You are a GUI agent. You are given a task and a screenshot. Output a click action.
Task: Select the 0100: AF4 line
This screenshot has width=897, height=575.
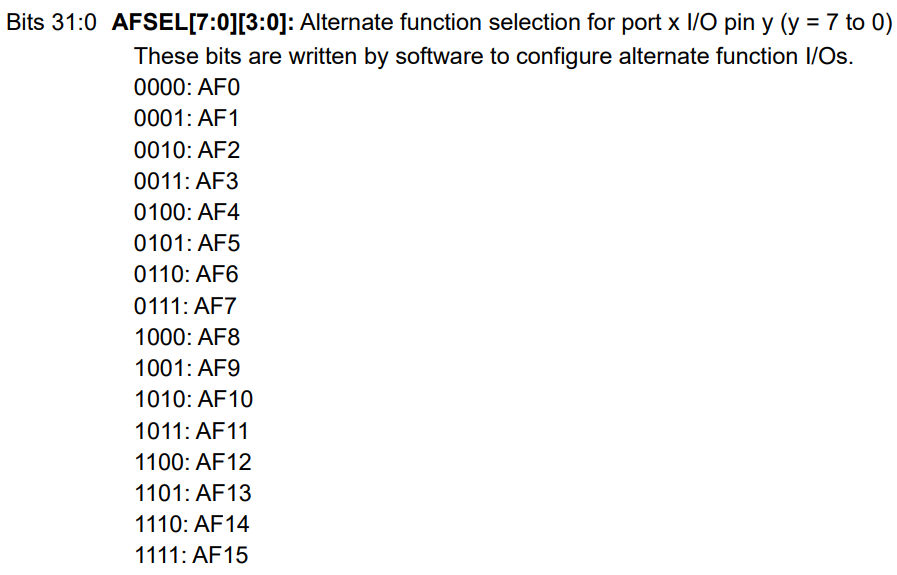click(186, 212)
